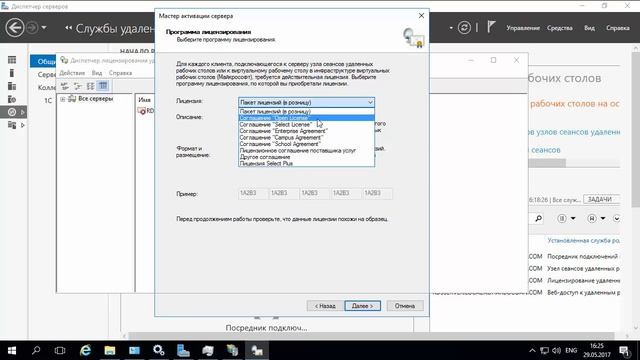Expand the Все серверы tree node

pos(63,99)
